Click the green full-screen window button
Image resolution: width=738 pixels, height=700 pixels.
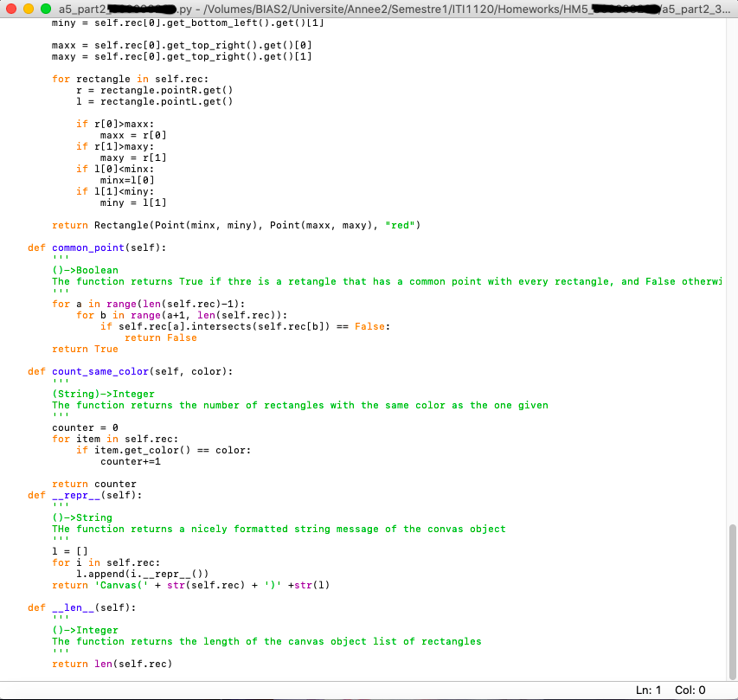tap(46, 9)
